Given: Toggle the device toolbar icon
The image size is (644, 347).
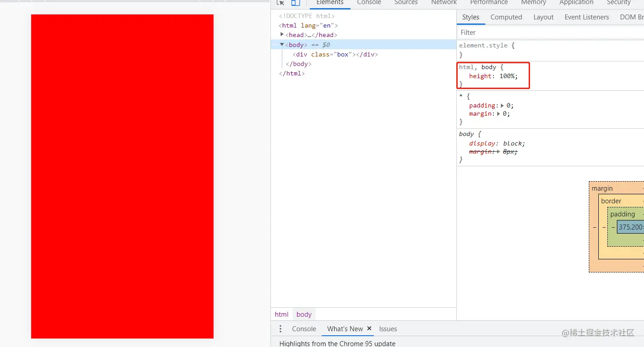Looking at the screenshot, I should coord(295,3).
